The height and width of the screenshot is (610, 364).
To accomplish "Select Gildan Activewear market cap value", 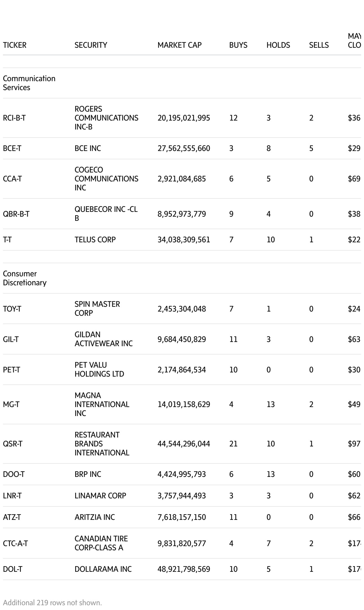I will (181, 339).
